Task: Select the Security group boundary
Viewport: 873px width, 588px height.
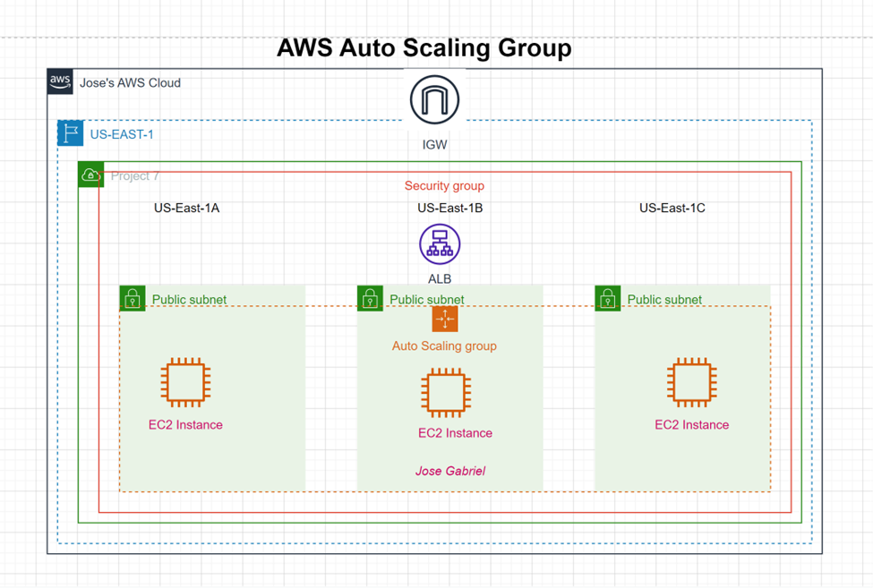Action: point(444,186)
